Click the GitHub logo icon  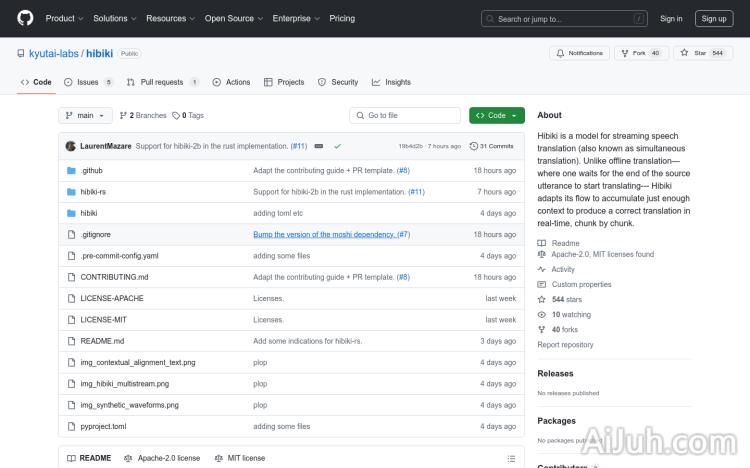(25, 18)
